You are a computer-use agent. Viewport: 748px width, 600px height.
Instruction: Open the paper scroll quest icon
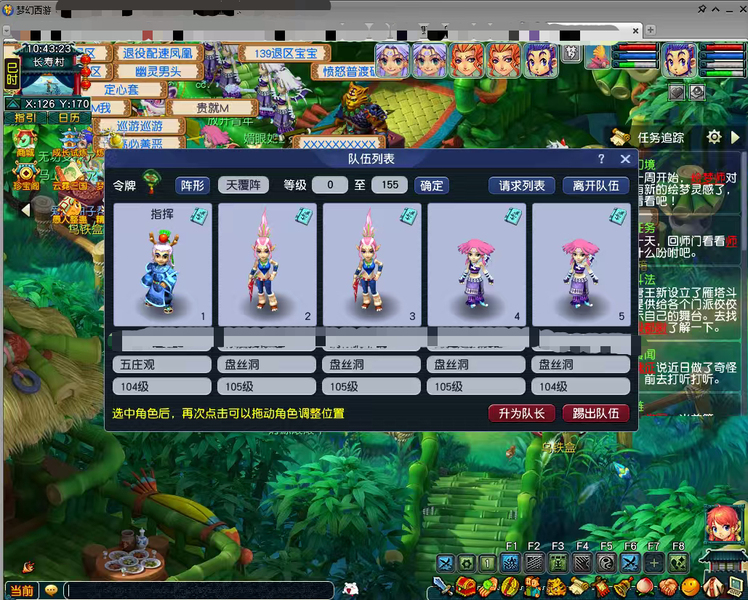(x=579, y=586)
